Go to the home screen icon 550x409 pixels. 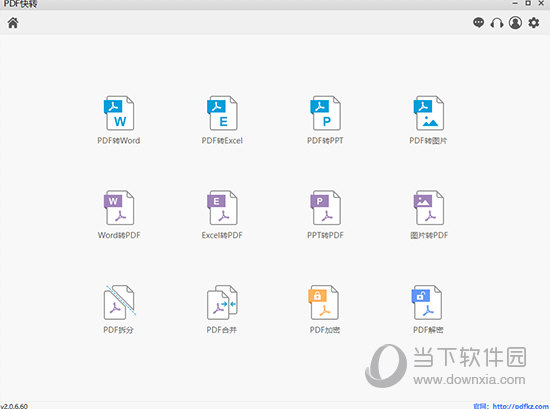(13, 23)
